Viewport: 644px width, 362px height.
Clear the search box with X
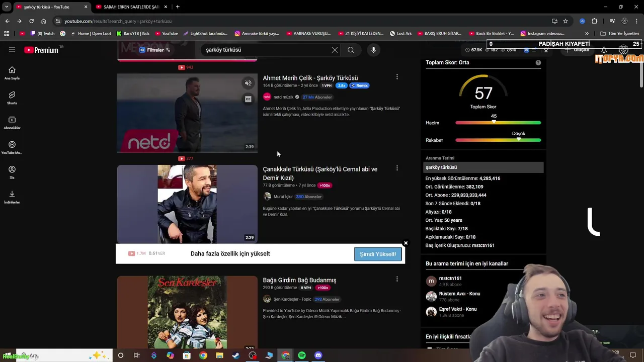[x=335, y=50]
